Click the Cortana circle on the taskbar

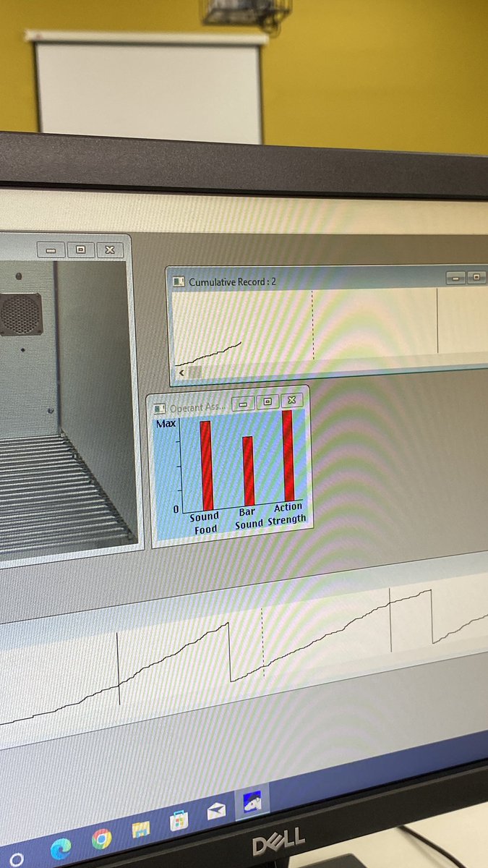click(x=17, y=859)
